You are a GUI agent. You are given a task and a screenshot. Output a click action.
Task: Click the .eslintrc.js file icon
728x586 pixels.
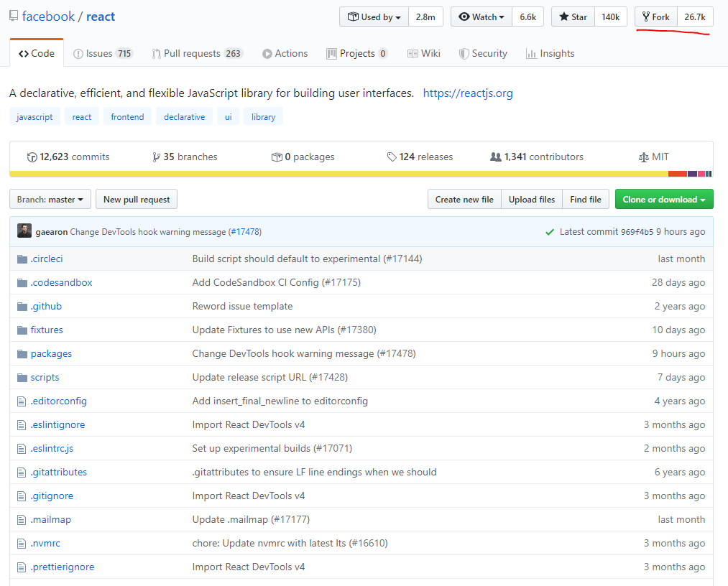22,448
